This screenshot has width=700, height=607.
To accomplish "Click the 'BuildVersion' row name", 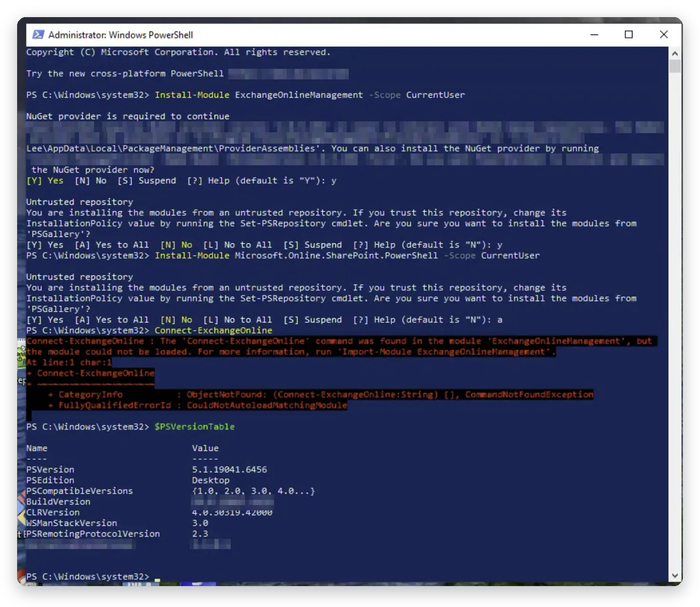I will [x=58, y=501].
